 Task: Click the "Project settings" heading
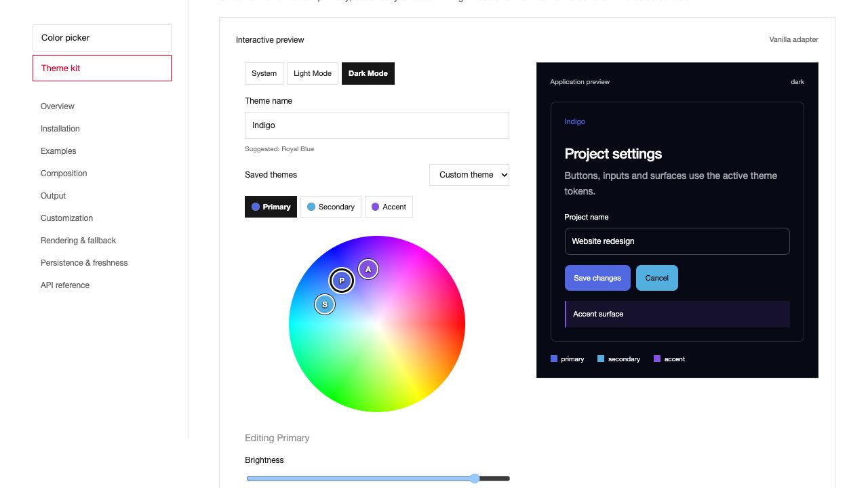[x=613, y=154]
